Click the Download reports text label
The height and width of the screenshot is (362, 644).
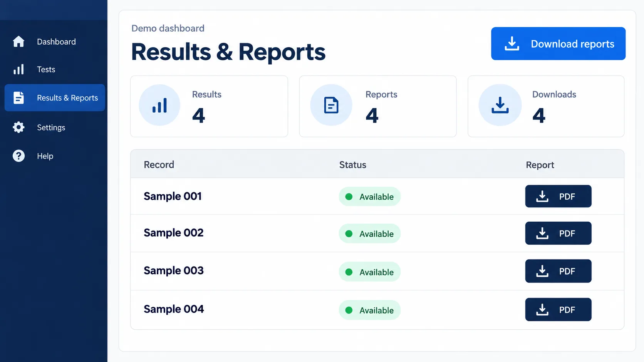(572, 44)
